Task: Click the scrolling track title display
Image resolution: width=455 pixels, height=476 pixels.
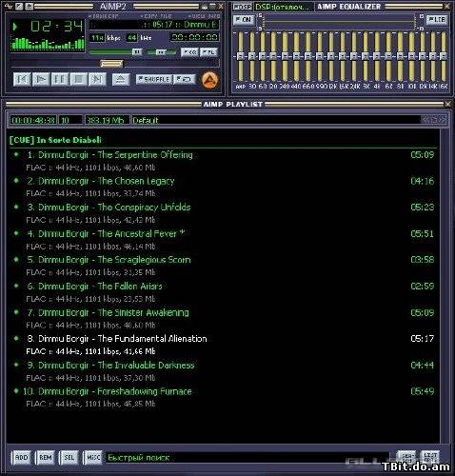Action: pyautogui.click(x=154, y=25)
